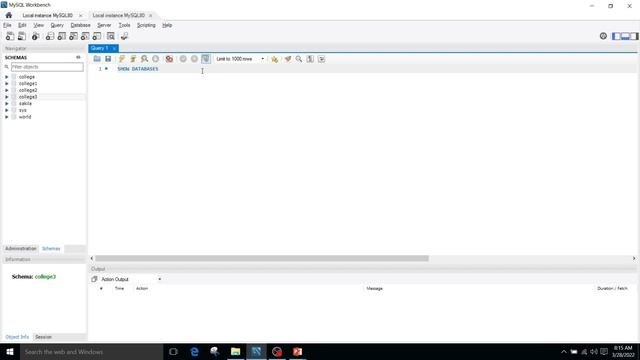Open Workbench preferences gear icon
The image size is (640, 360).
pos(603,36)
